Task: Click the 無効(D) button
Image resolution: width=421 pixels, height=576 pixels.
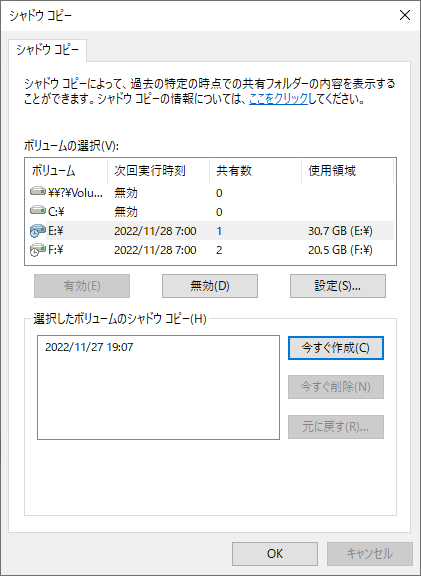Action: click(210, 286)
